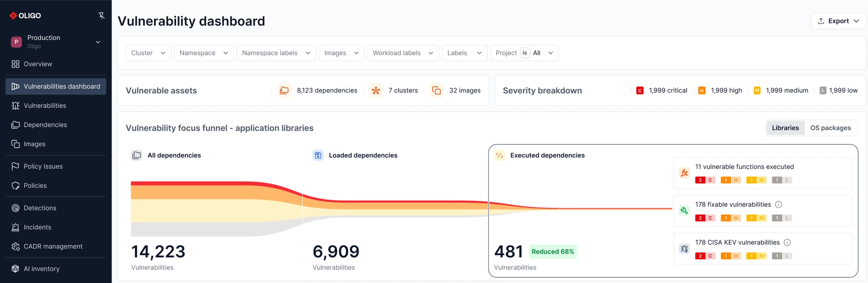The image size is (868, 283).
Task: Click the Policy Issues flag icon
Action: (x=16, y=166)
